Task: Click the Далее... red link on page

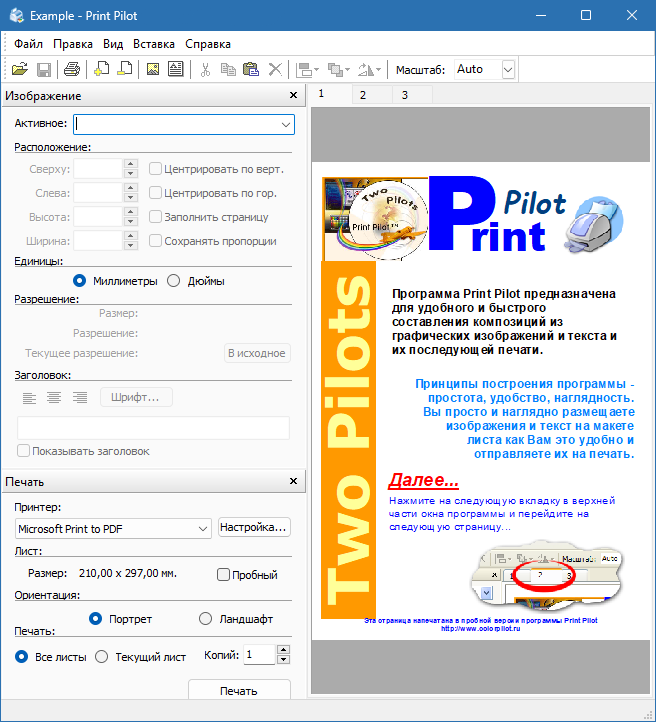Action: point(423,480)
